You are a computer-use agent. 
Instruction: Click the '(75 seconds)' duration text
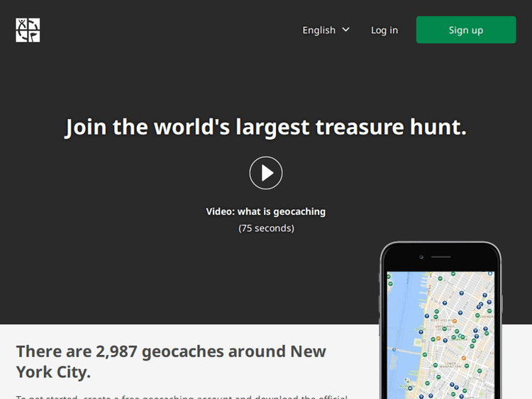pyautogui.click(x=266, y=228)
